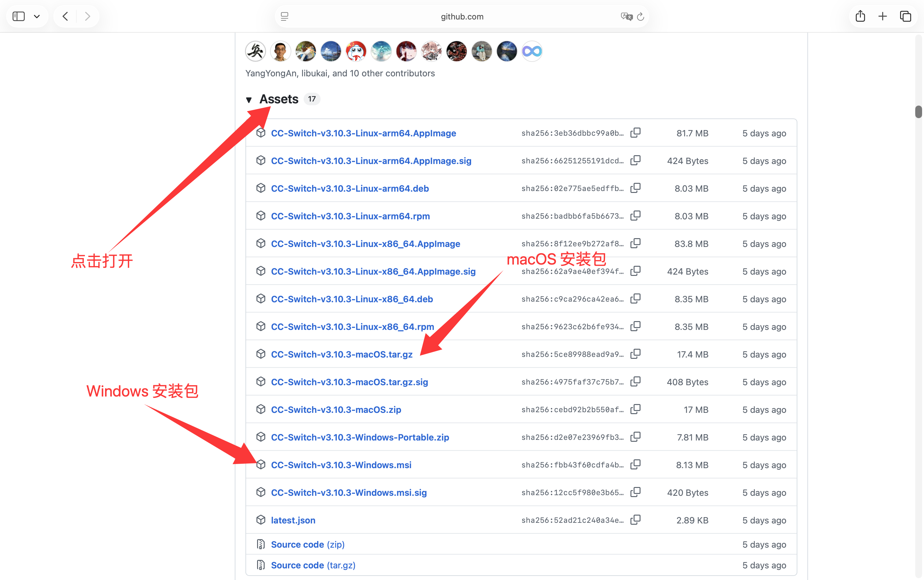Download CC-Switch-v3.10.3-Linux-x86_64.AppImage

[x=365, y=243]
